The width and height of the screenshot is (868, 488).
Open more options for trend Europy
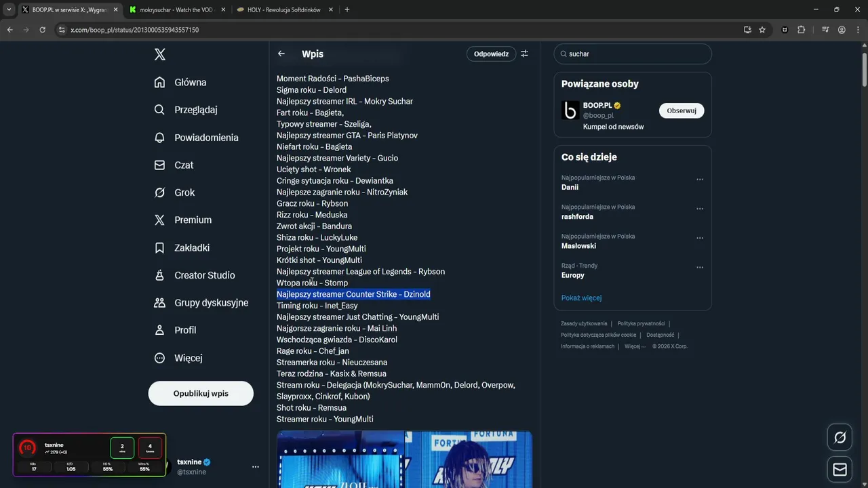[700, 268]
